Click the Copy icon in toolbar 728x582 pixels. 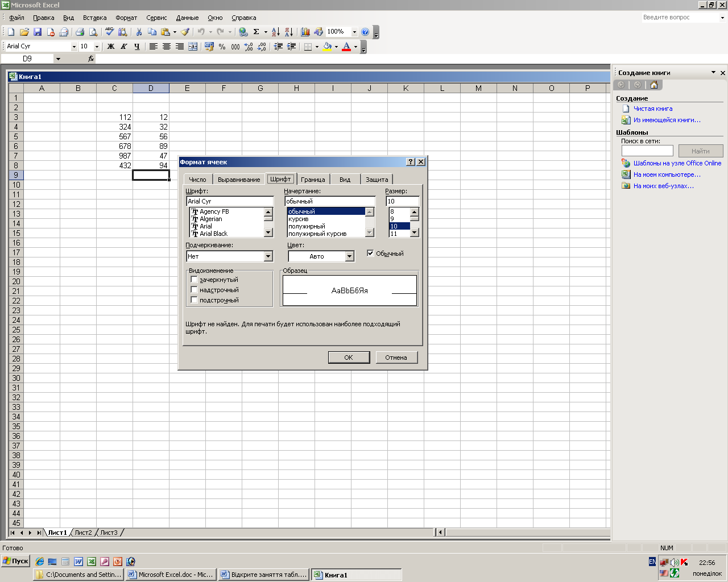(x=152, y=32)
